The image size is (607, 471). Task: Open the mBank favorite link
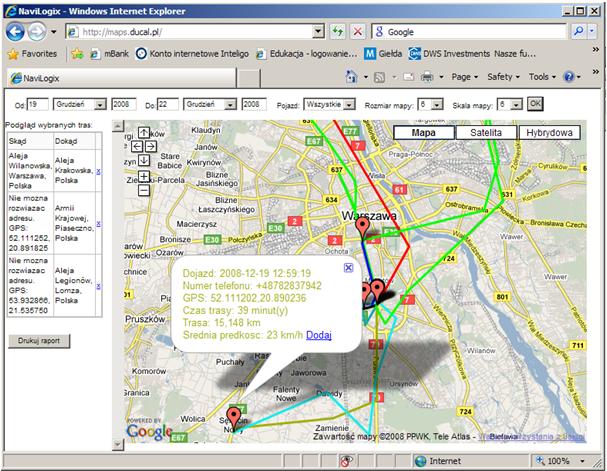tap(109, 54)
